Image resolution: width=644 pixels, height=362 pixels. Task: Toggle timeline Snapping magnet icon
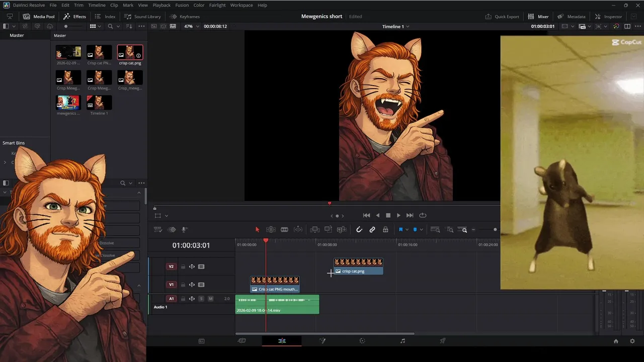[x=359, y=229]
